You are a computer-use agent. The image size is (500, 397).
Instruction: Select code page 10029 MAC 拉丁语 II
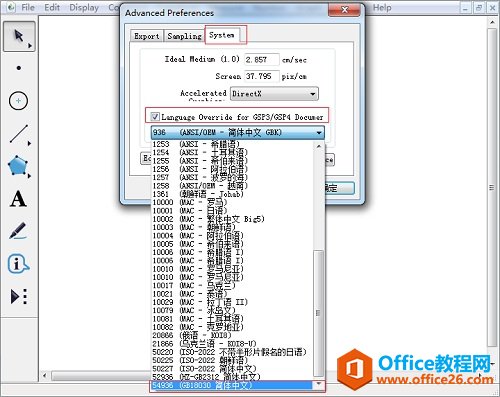click(232, 302)
